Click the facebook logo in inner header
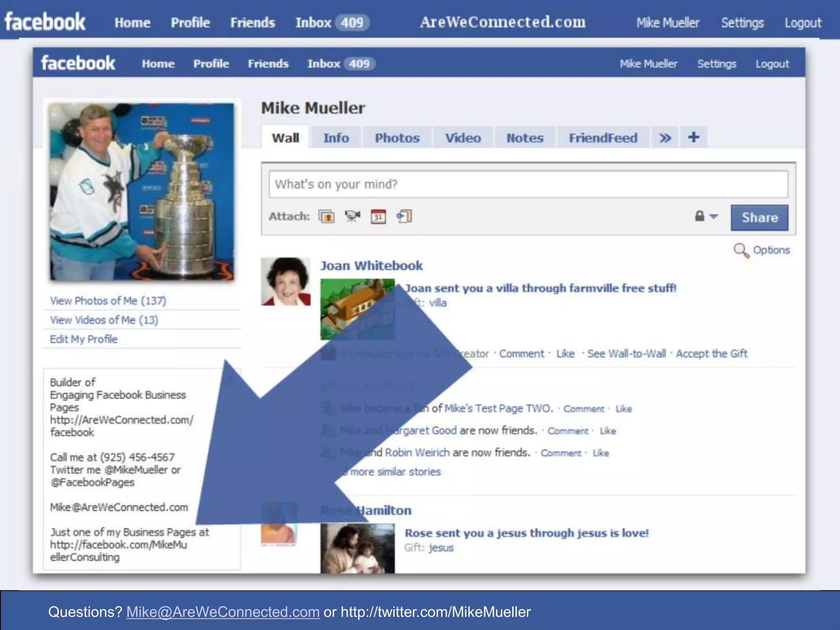Viewport: 840px width, 630px height. pos(78,63)
